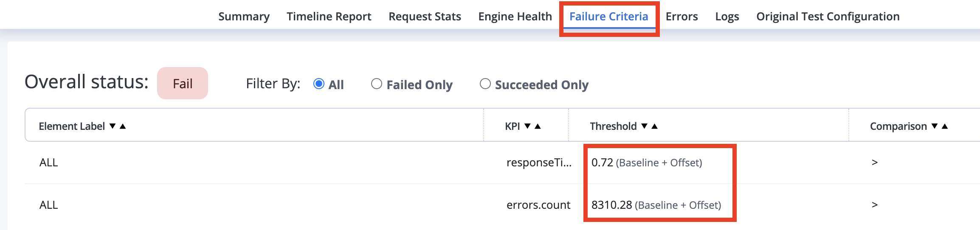This screenshot has height=230, width=980.
Task: Sort Threshold column descending arrow
Action: tap(644, 126)
